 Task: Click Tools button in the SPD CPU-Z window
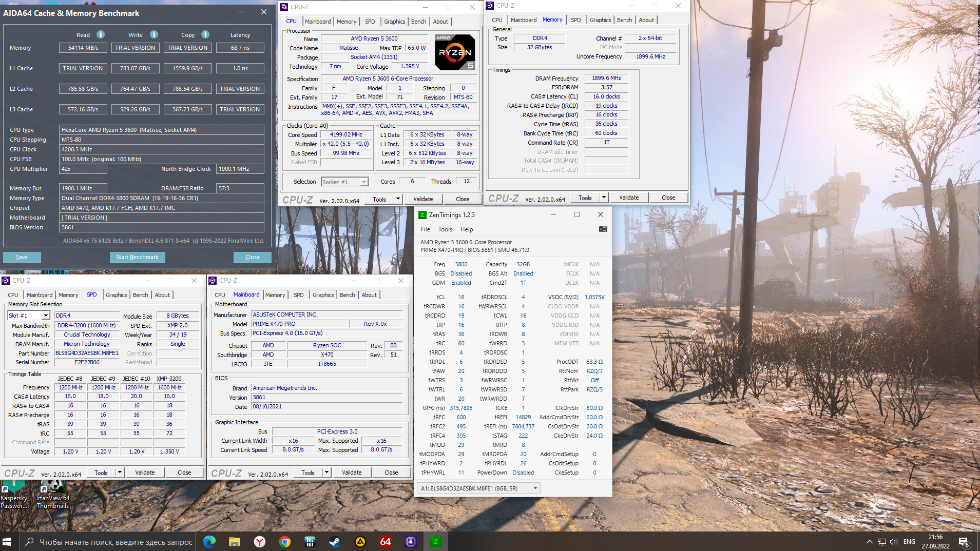pyautogui.click(x=101, y=473)
